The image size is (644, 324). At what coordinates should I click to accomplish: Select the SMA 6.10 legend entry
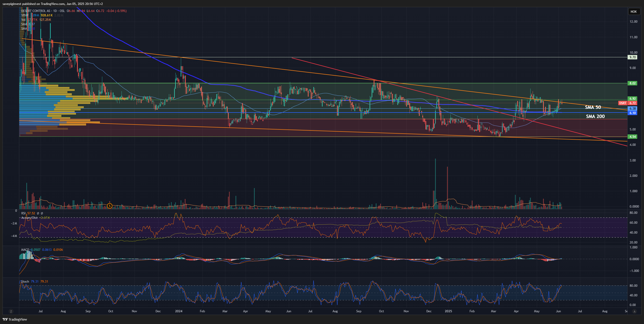(28, 29)
